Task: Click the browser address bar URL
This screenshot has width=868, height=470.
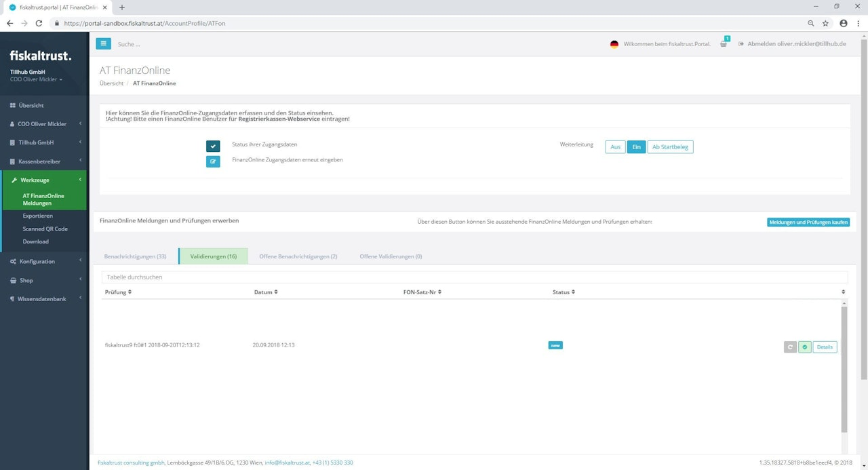Action: [x=144, y=23]
